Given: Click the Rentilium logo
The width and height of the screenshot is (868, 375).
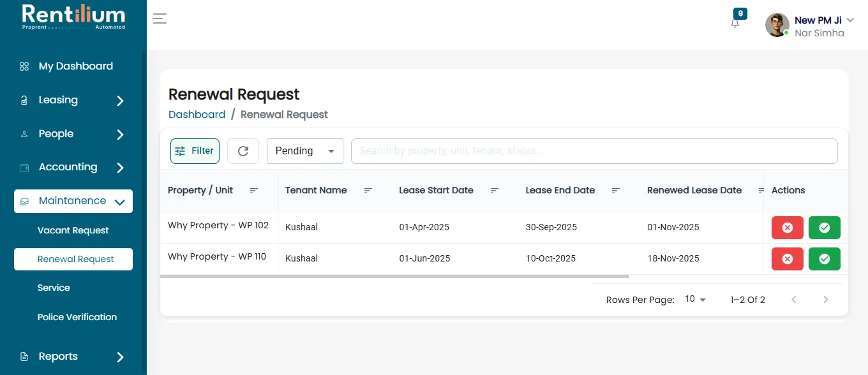Looking at the screenshot, I should (x=73, y=17).
